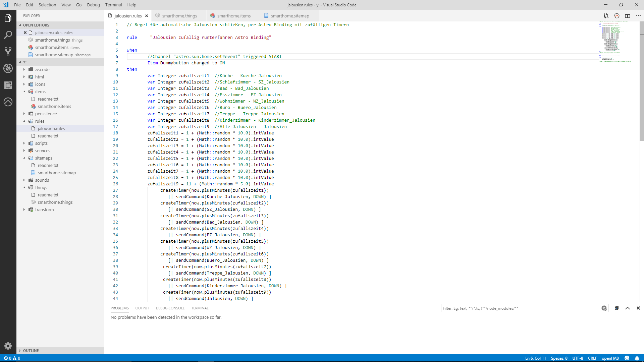Expand the Outline section
Screen dimensions: 644x362
click(x=31, y=351)
